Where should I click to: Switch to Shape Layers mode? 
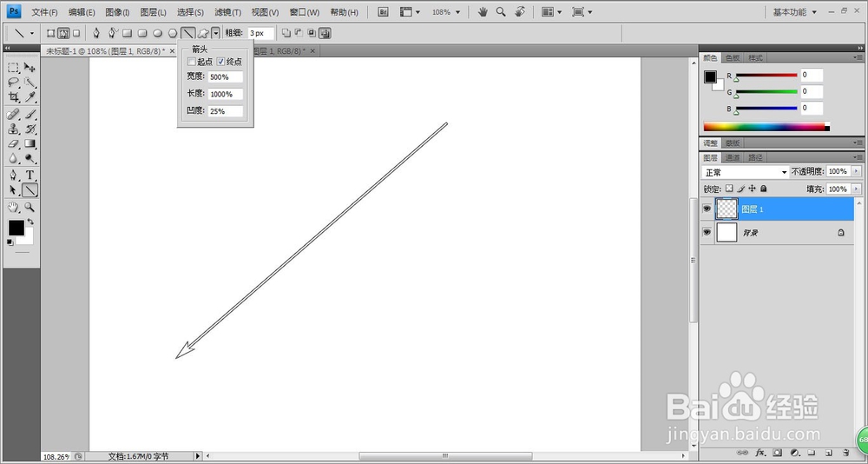point(50,33)
